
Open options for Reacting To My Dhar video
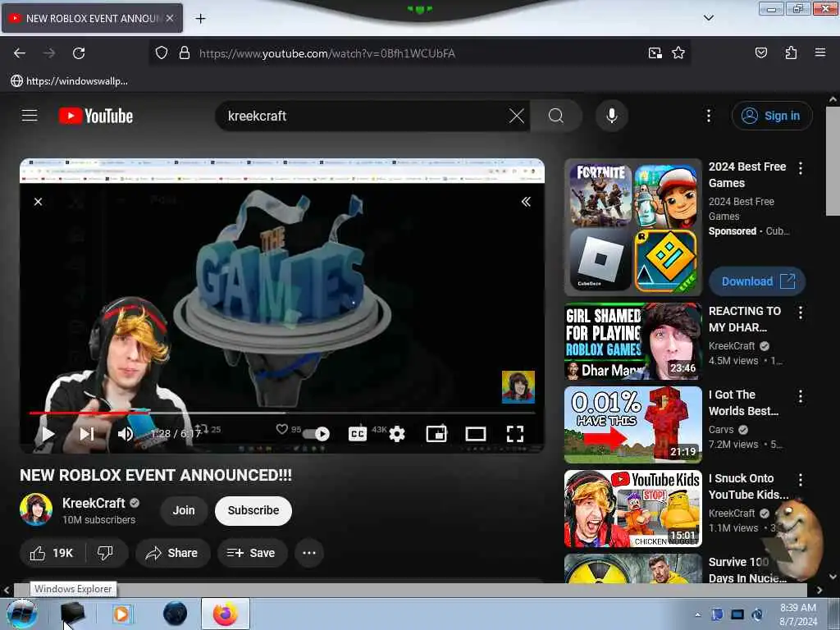[x=801, y=313]
